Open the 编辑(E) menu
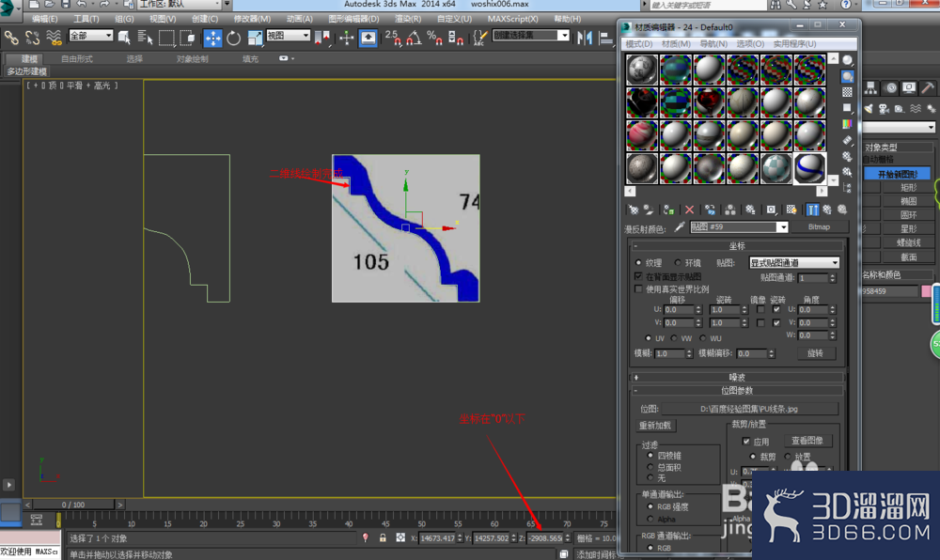This screenshot has height=560, width=940. pyautogui.click(x=44, y=19)
